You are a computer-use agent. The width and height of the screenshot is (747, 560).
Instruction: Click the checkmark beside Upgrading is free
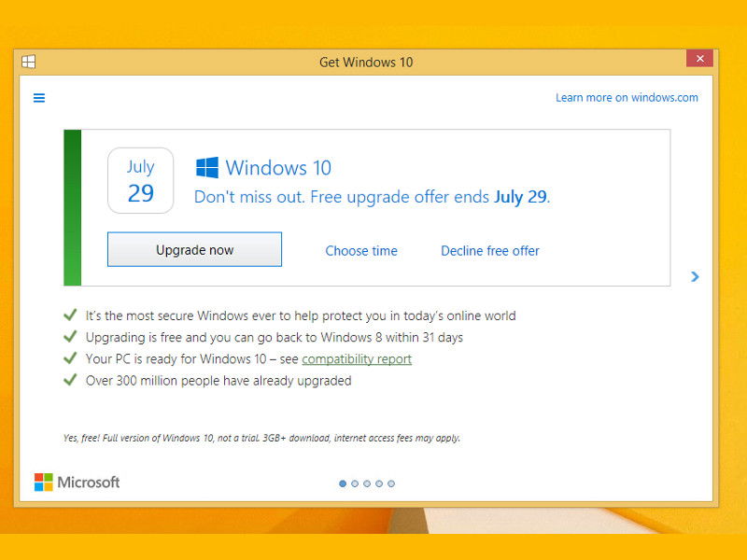pyautogui.click(x=70, y=337)
